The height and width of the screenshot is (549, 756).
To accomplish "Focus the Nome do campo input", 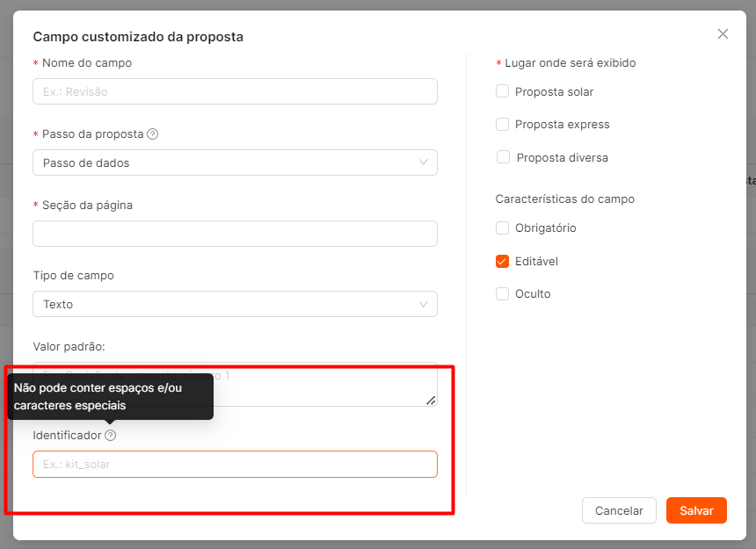I will coord(235,91).
